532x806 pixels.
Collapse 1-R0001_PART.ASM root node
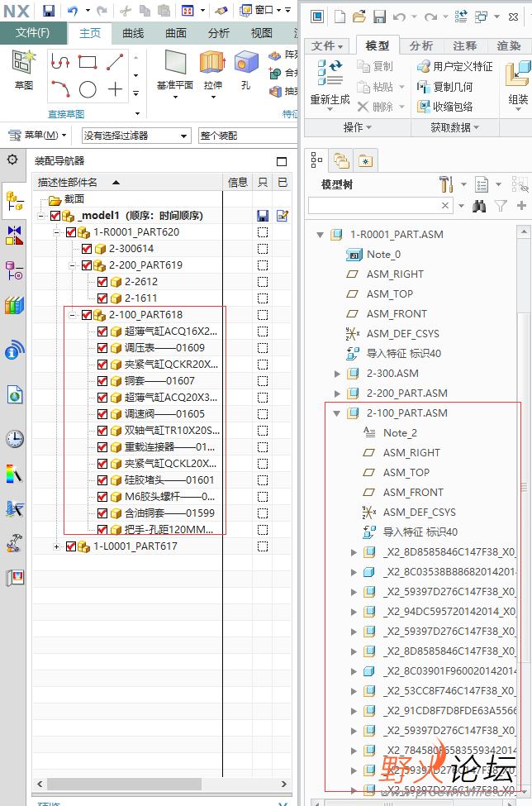tap(320, 235)
